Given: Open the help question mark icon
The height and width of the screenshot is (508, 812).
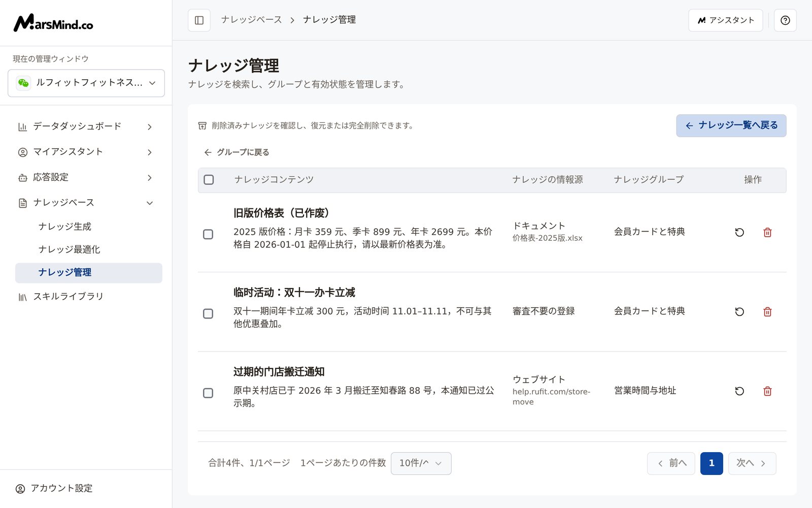Looking at the screenshot, I should [785, 20].
